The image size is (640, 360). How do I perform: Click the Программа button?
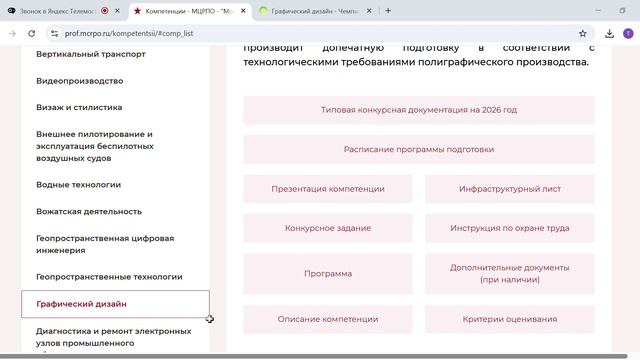tap(328, 273)
